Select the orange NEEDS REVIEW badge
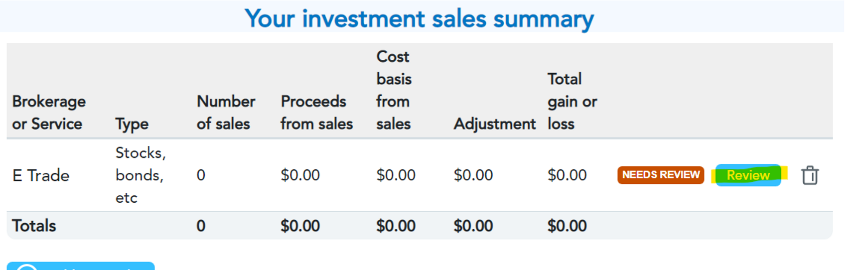Image resolution: width=868 pixels, height=270 pixels. pyautogui.click(x=661, y=175)
